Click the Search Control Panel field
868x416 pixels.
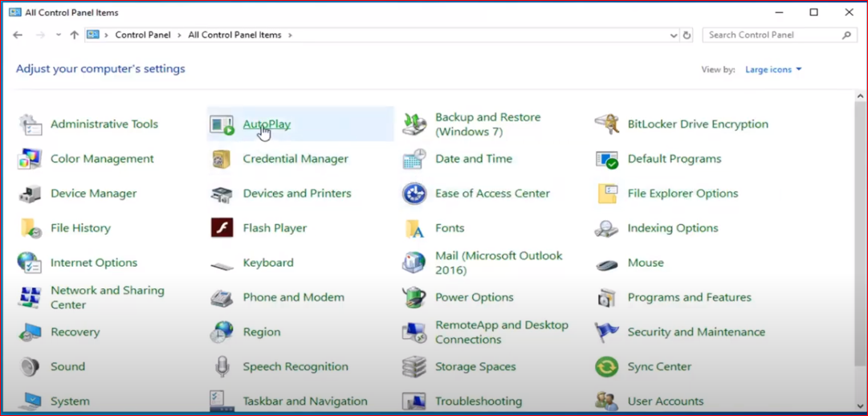[x=771, y=35]
